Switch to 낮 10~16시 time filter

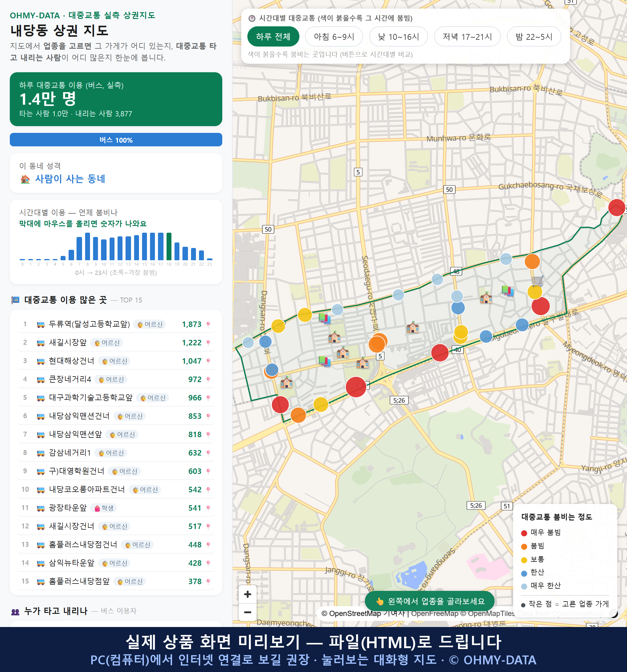pyautogui.click(x=398, y=36)
